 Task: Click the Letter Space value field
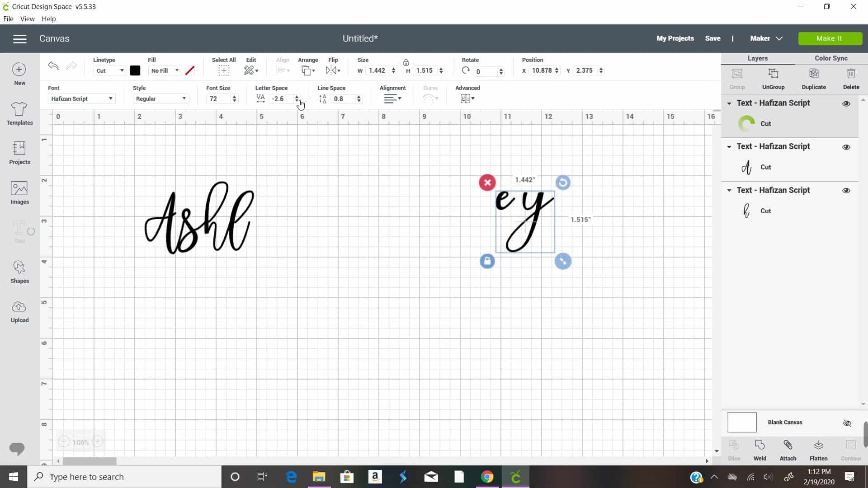(x=281, y=99)
